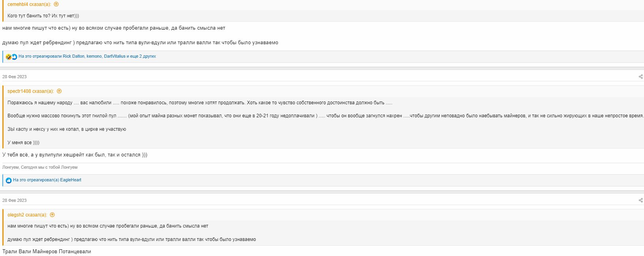Image resolution: width=644 pixels, height=256 pixels.
Task: Click the up-arrow icon beside cemehbl4 quote
Action: coord(56,4)
